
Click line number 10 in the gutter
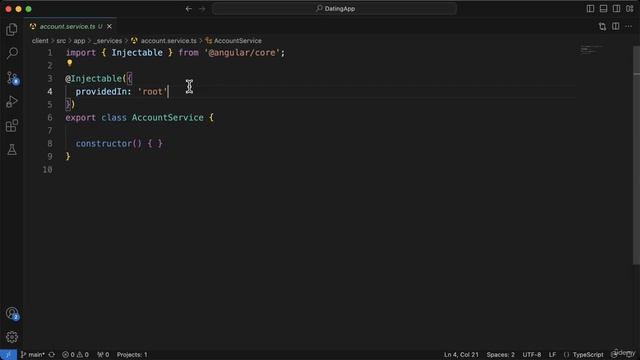(47, 169)
